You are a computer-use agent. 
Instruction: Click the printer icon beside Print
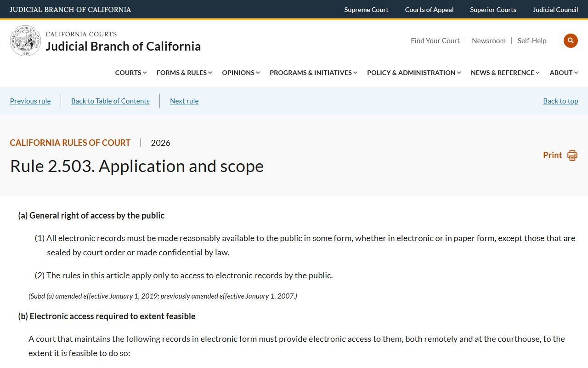[x=572, y=155]
